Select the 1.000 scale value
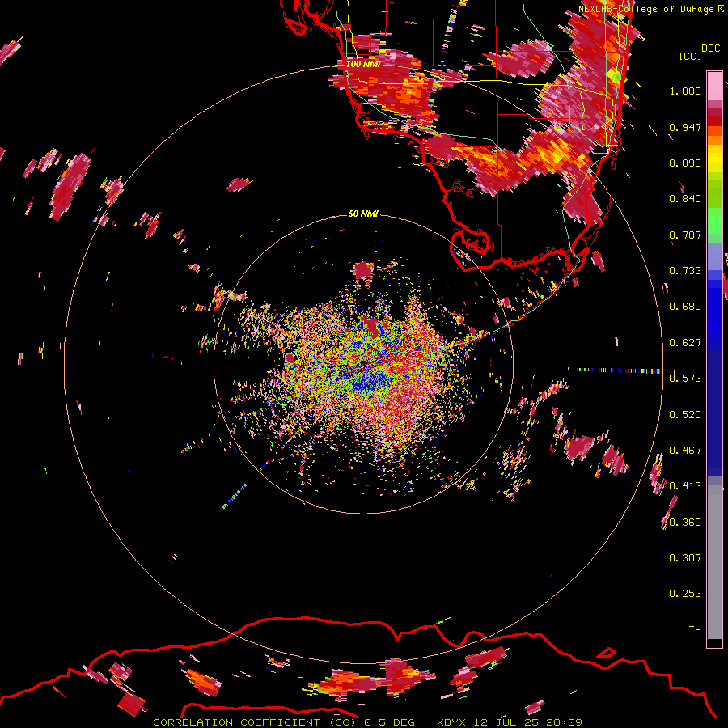The image size is (728, 728). 685,91
